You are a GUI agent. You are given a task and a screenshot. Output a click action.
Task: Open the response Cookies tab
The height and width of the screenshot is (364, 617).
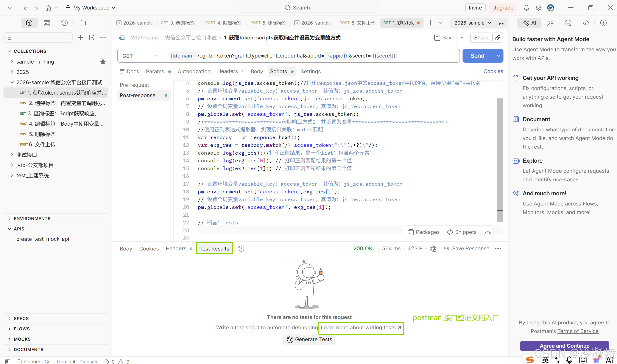click(x=149, y=249)
